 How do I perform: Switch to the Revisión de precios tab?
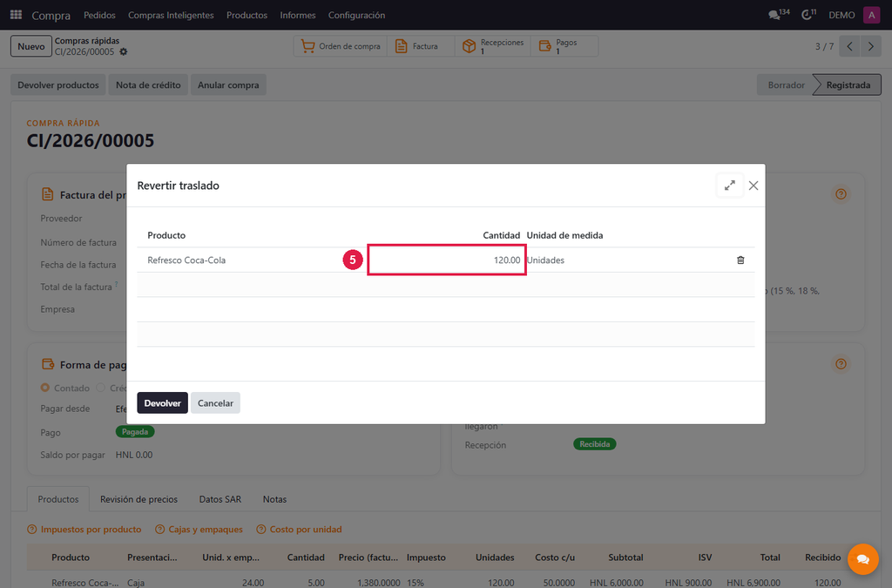[139, 499]
